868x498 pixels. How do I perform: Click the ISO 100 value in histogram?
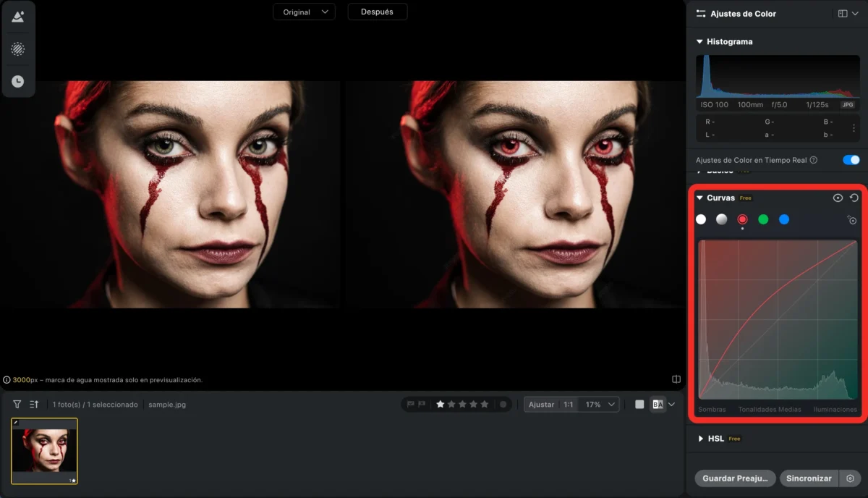[x=714, y=105]
